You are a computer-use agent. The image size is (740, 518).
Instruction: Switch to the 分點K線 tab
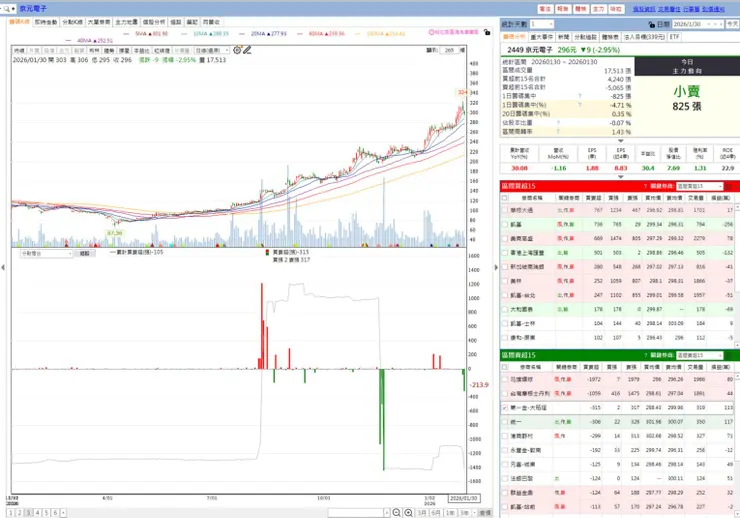(x=73, y=22)
